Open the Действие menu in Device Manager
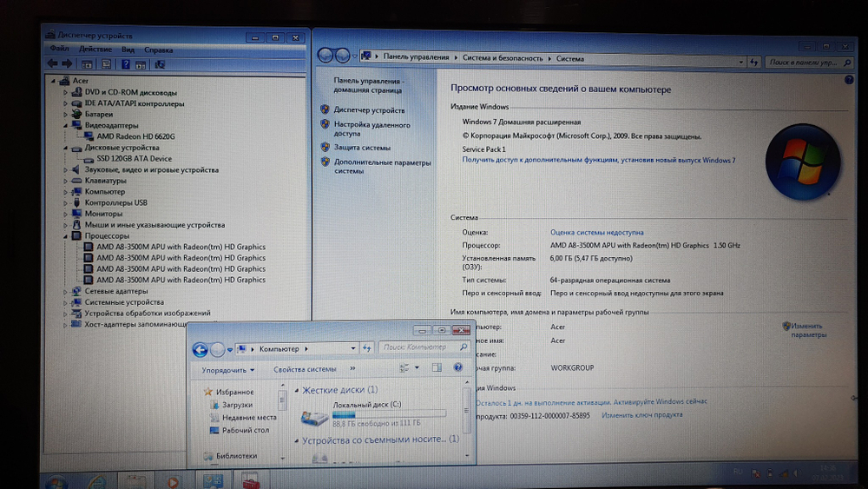Screen dimensions: 868x489 (95, 50)
